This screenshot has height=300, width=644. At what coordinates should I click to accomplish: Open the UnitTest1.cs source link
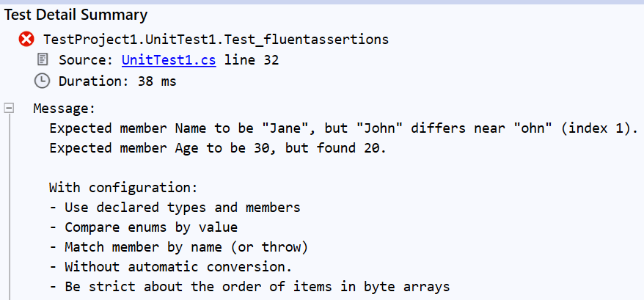tap(169, 60)
